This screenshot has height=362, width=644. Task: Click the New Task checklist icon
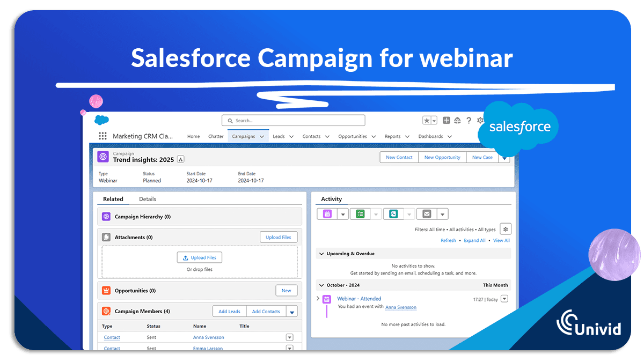point(360,214)
